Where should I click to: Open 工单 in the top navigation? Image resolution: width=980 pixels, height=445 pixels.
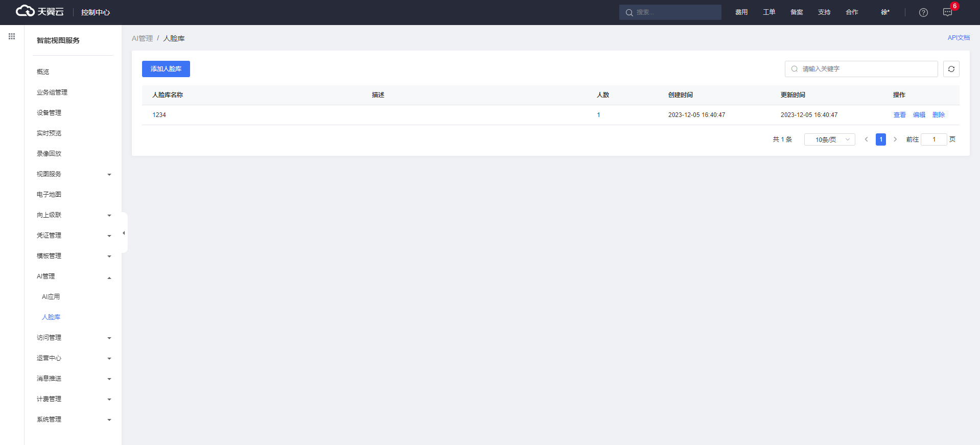[769, 12]
